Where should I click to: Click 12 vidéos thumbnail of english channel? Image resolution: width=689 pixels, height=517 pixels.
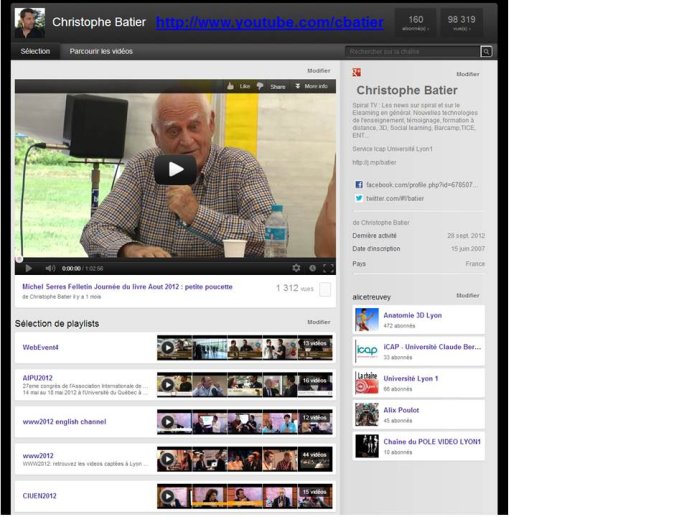tap(315, 422)
